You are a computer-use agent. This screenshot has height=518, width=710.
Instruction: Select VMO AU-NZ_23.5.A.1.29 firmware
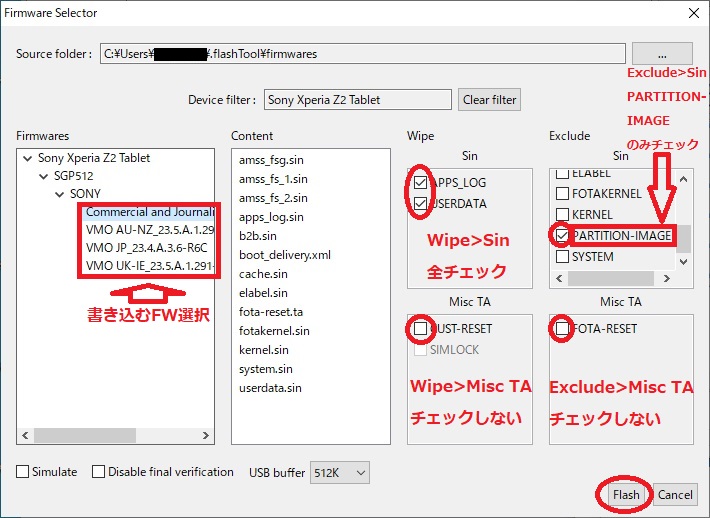(149, 230)
